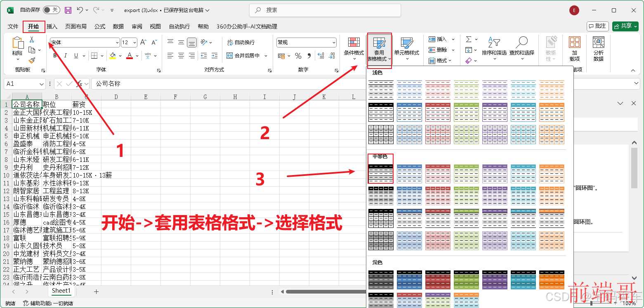The width and height of the screenshot is (644, 308).
Task: Click 查找和选择 find and select
Action: [522, 49]
